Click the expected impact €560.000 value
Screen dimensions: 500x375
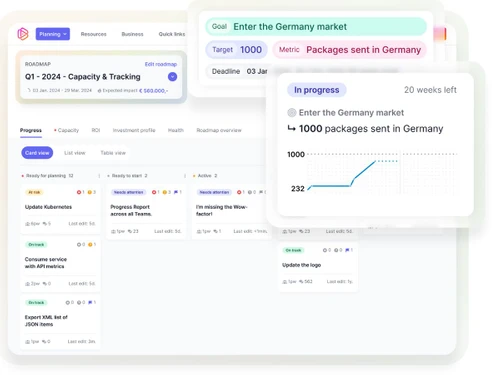pyautogui.click(x=153, y=91)
